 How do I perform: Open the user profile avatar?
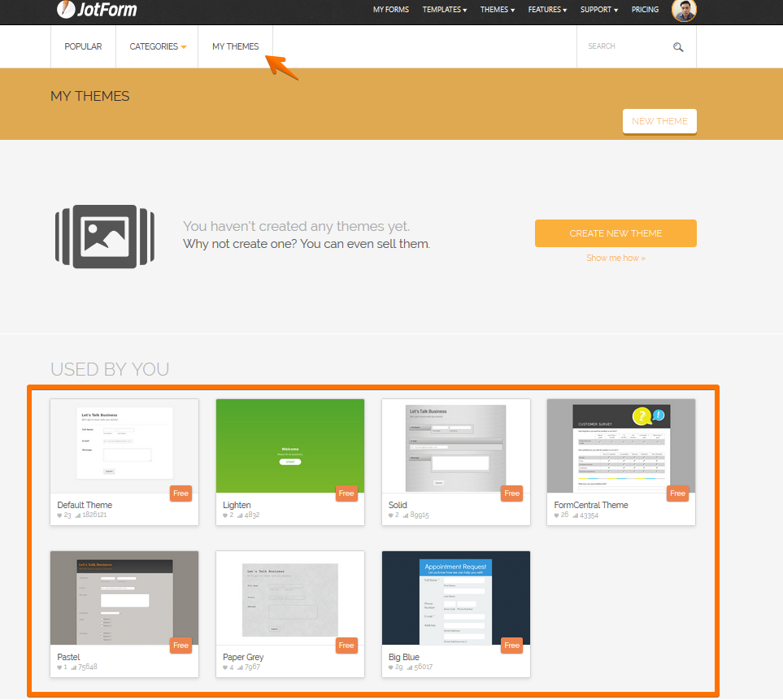684,10
